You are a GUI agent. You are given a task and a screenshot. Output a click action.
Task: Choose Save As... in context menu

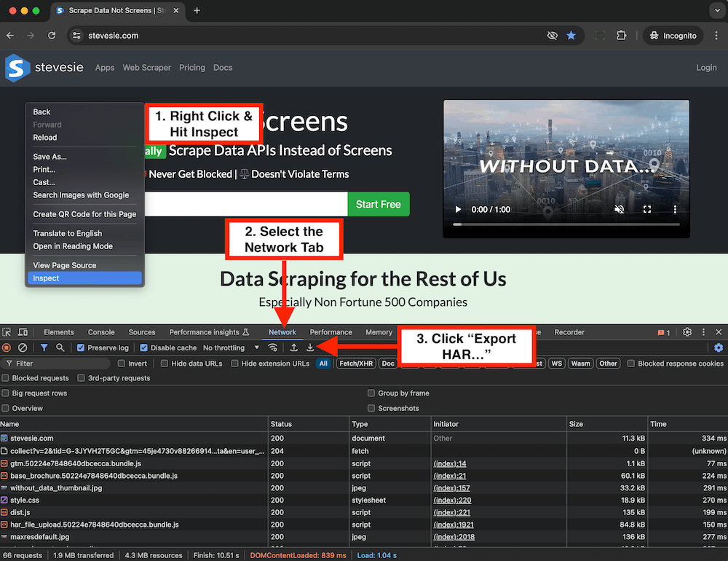coord(84,157)
